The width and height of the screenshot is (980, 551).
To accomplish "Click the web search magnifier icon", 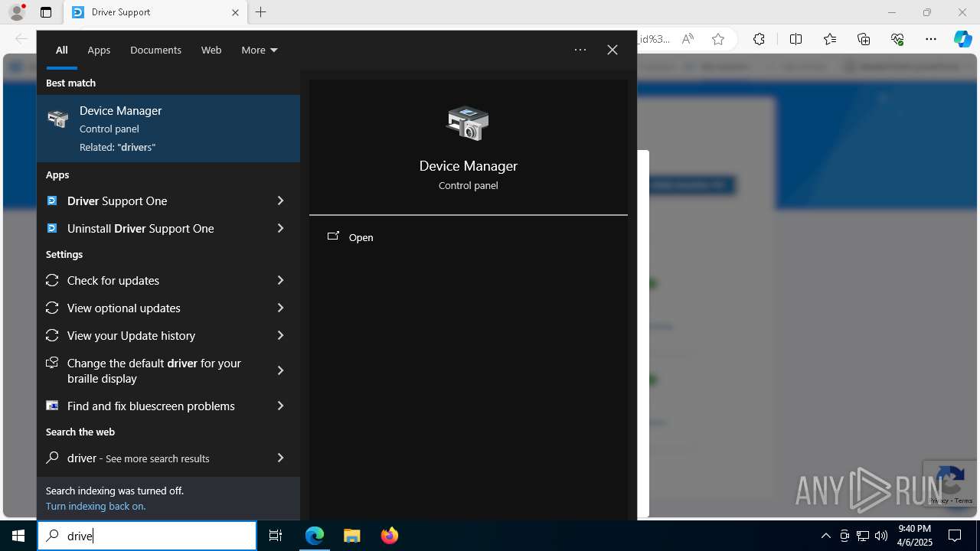I will 52,458.
